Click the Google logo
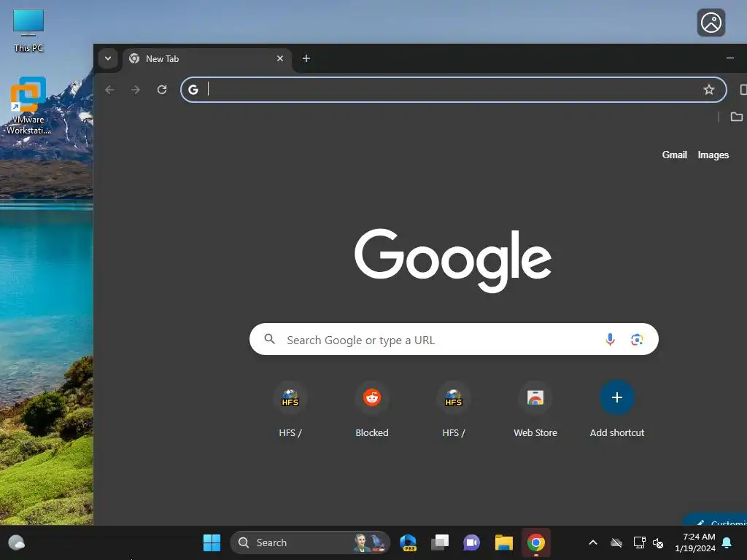Viewport: 747px width, 560px height. point(452,260)
